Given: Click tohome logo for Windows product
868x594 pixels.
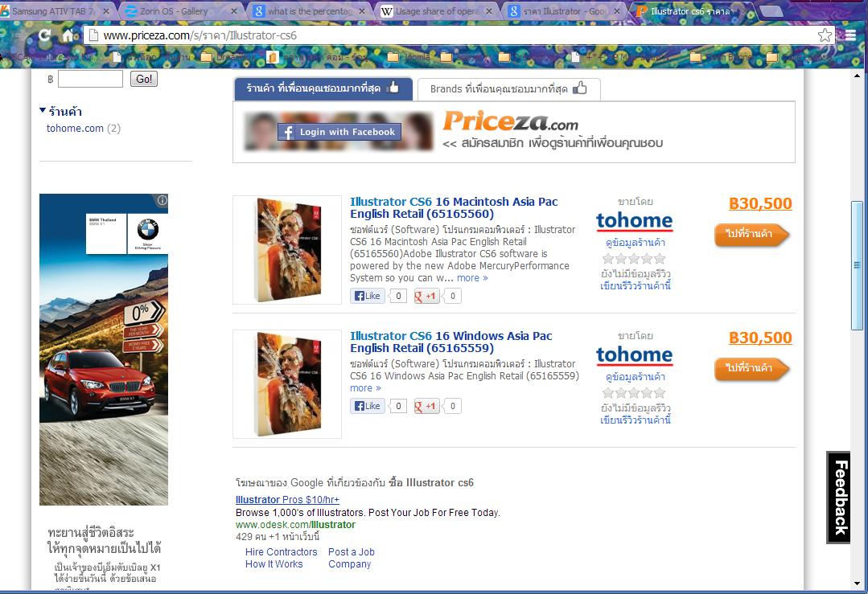Looking at the screenshot, I should (x=635, y=355).
